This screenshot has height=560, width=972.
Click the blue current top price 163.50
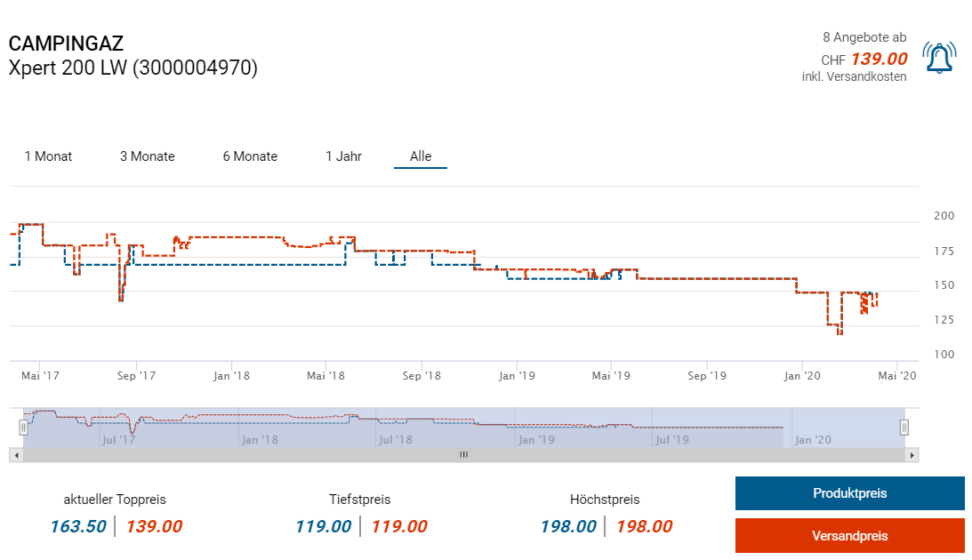click(76, 526)
